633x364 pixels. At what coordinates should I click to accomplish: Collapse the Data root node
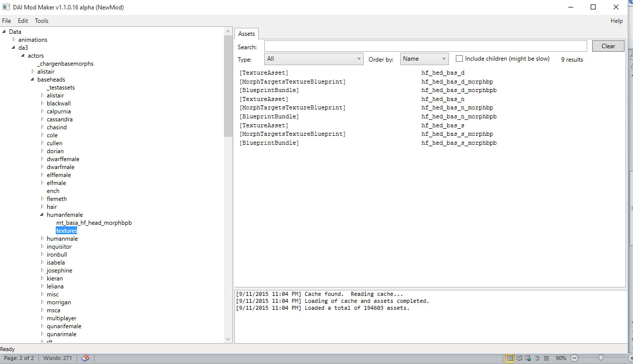click(4, 32)
